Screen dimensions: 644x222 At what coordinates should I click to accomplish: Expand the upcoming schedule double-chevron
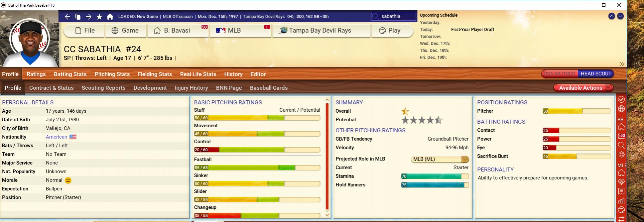pyautogui.click(x=622, y=64)
